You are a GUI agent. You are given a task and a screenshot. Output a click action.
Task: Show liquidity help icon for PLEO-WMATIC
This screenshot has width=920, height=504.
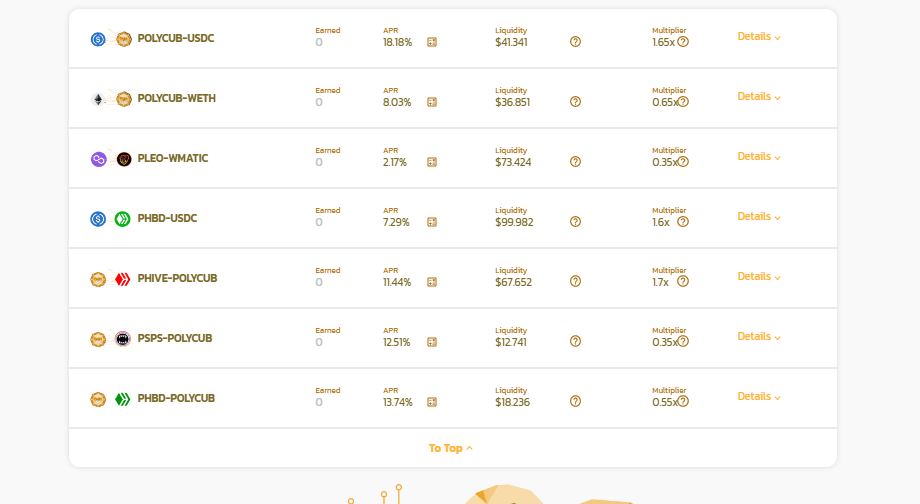576,162
